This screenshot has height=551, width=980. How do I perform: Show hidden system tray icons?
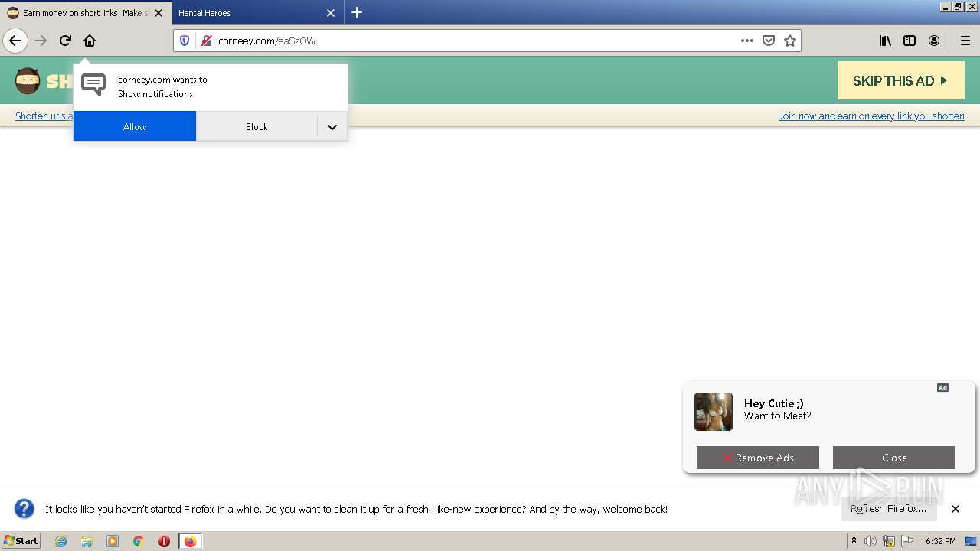coord(854,541)
